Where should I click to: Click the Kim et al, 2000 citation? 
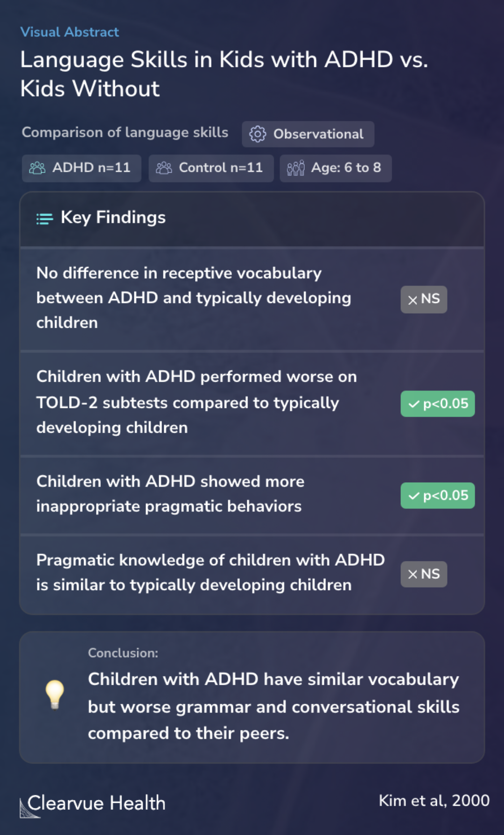(434, 800)
